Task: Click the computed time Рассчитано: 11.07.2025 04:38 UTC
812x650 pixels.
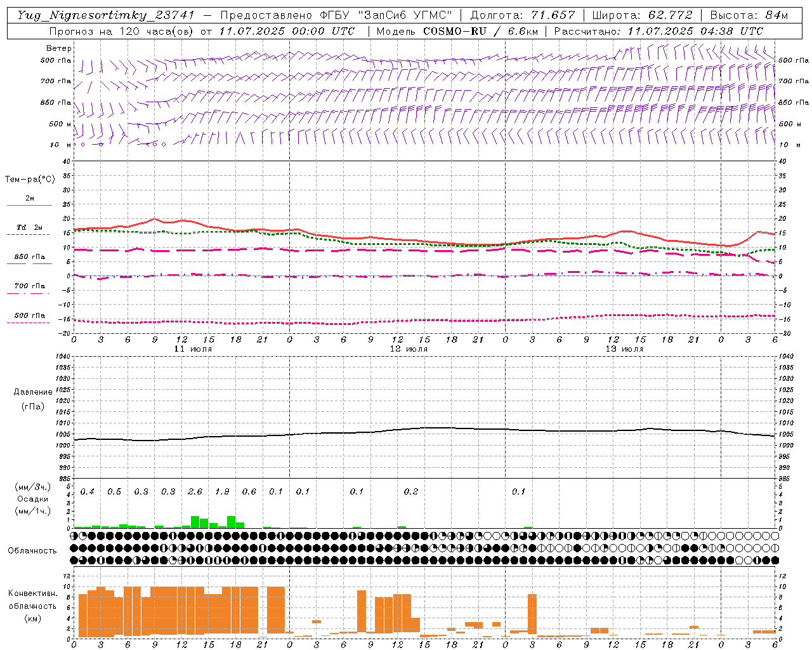Action: point(658,31)
